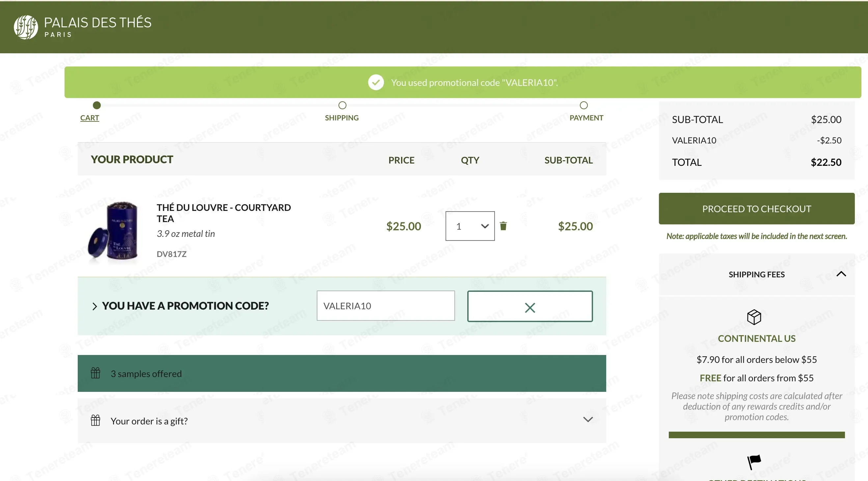
Task: Click the gift icon beside 3 samples offered
Action: pyautogui.click(x=95, y=373)
